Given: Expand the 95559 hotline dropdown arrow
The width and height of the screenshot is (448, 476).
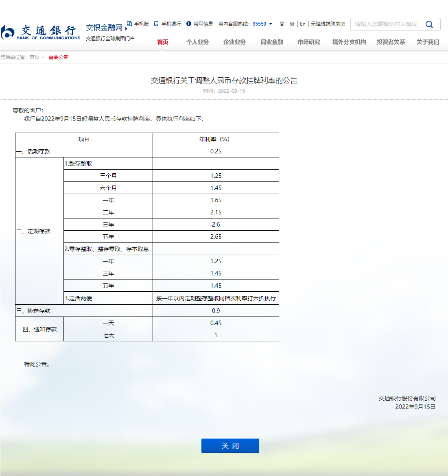Looking at the screenshot, I should tap(271, 24).
